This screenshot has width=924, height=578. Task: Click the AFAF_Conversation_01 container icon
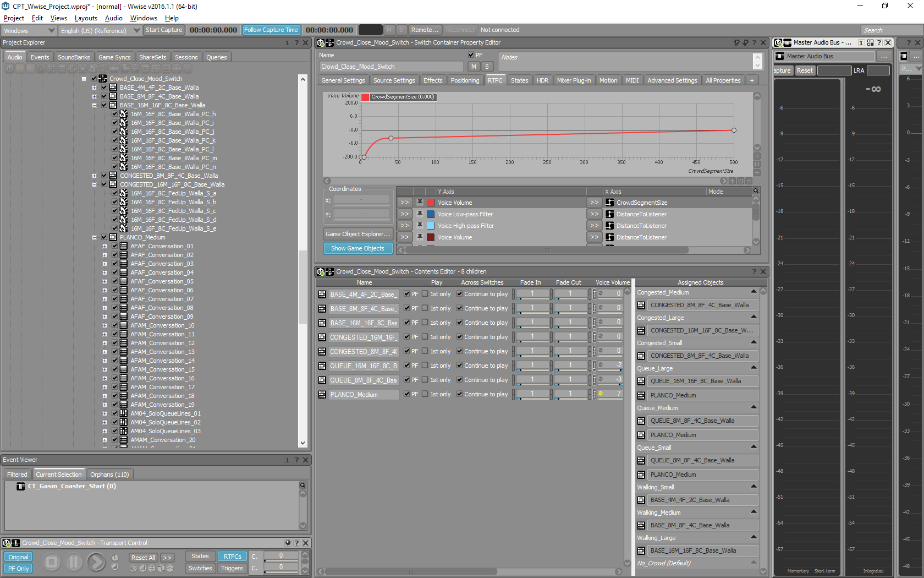[x=124, y=246]
